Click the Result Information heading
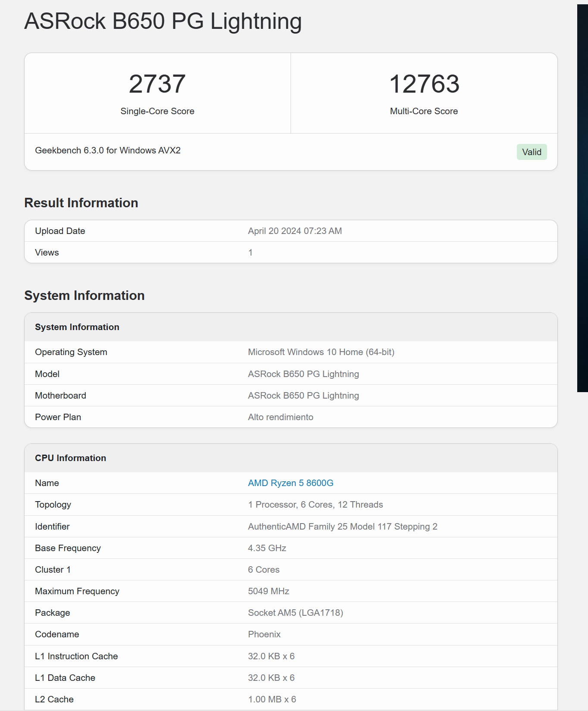Image resolution: width=588 pixels, height=711 pixels. tap(81, 203)
